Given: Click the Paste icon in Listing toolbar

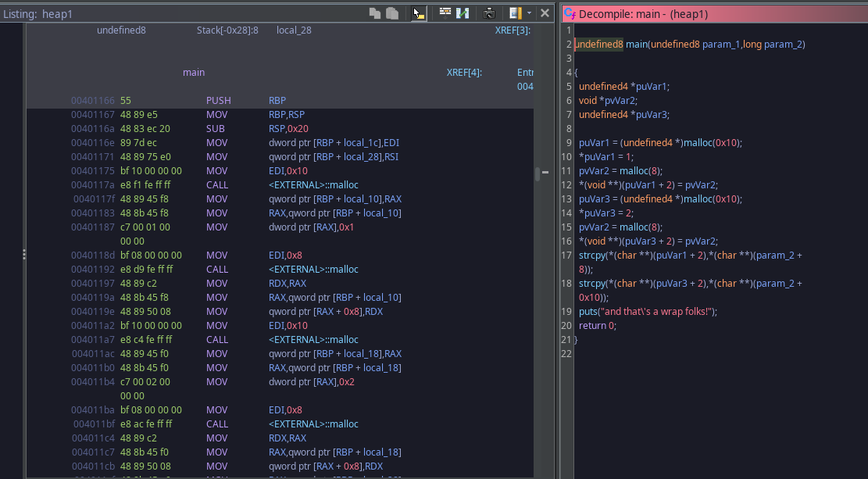Looking at the screenshot, I should click(x=392, y=13).
